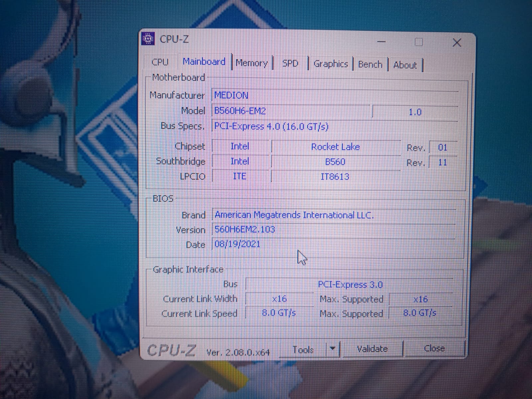Viewport: 532px width, 399px height.
Task: Click the Intel chipset vendor field
Action: pos(240,146)
